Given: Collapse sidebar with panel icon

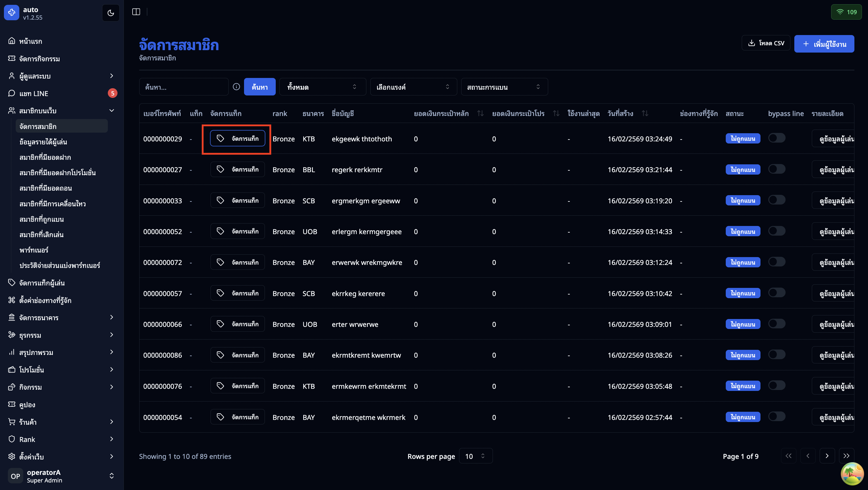Looking at the screenshot, I should pyautogui.click(x=136, y=12).
